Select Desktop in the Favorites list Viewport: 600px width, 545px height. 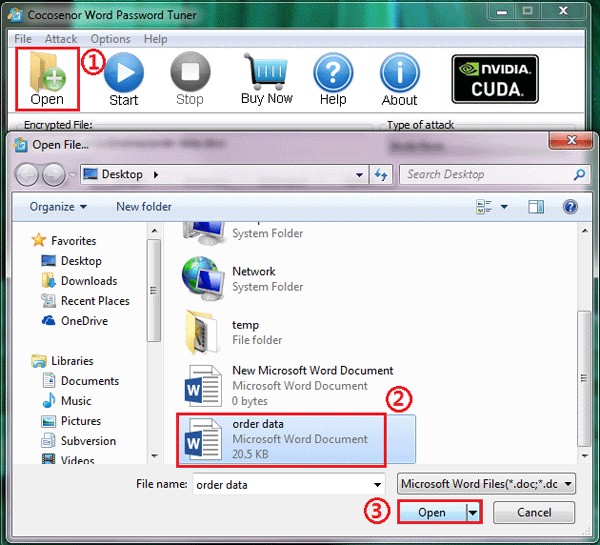(71, 261)
